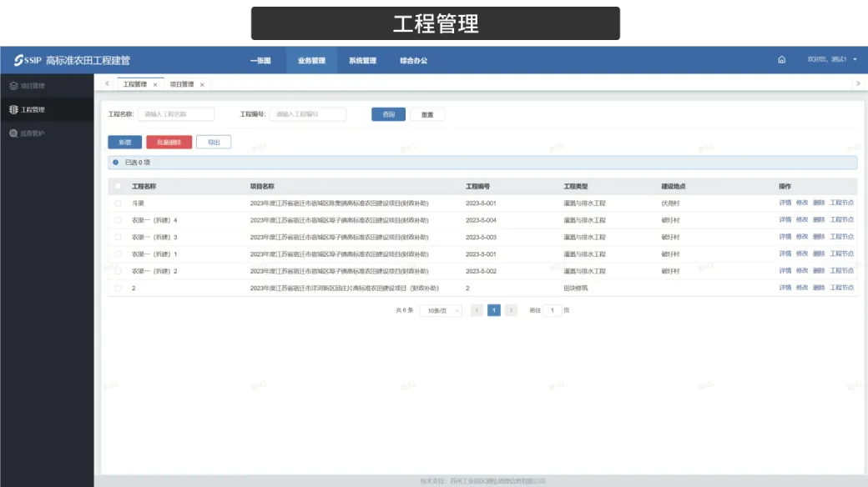Click the 建设地点 column header
Screen dimensions: 868x487
[674, 187]
